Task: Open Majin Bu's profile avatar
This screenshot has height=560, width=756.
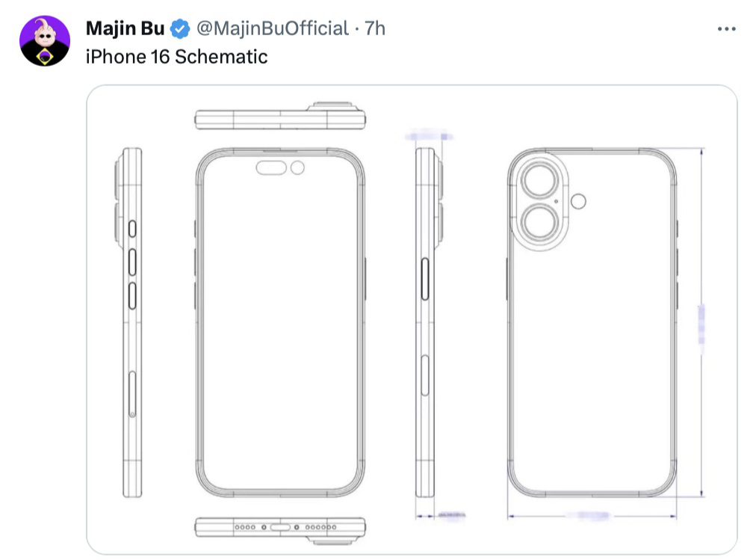Action: [x=44, y=41]
